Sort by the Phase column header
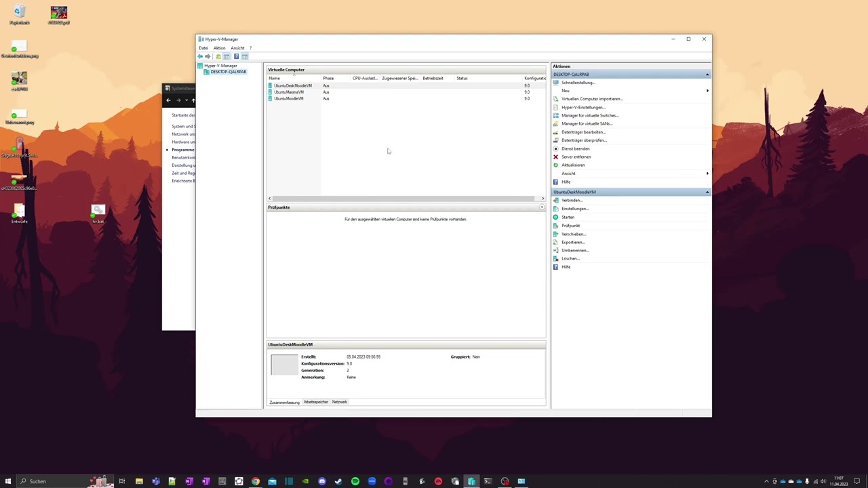Screen dimensions: 868x488 pos(336,78)
